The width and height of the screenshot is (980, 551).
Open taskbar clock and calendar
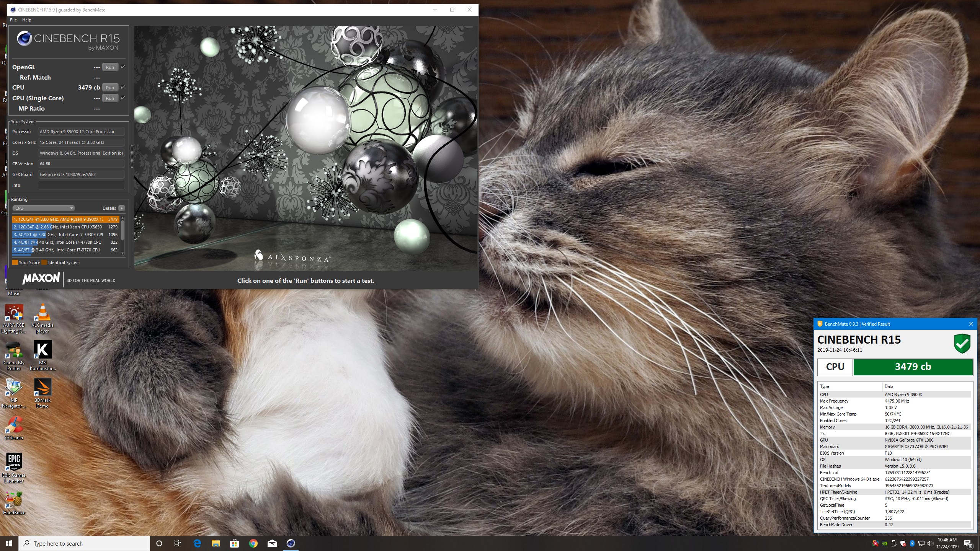(947, 543)
